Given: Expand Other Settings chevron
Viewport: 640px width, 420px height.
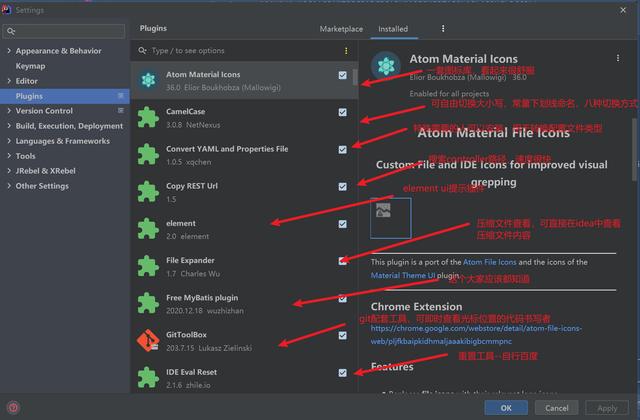Looking at the screenshot, I should pyautogui.click(x=9, y=186).
